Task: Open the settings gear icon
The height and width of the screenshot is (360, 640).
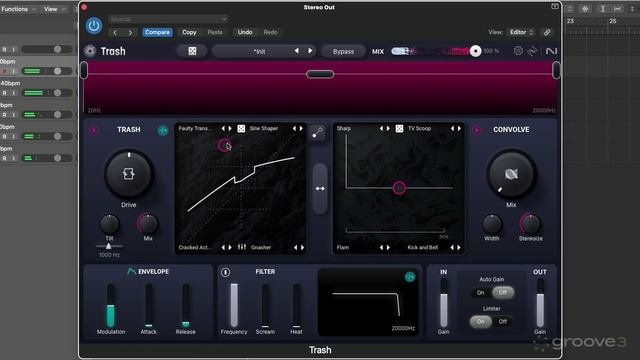Action: (518, 51)
